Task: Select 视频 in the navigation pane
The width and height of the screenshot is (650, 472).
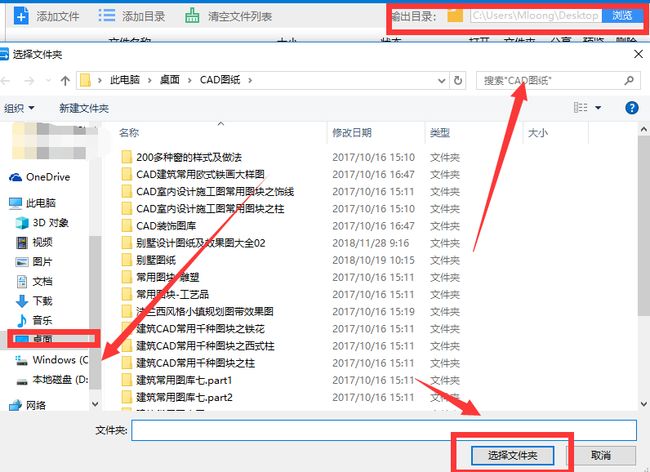Action: (x=34, y=242)
